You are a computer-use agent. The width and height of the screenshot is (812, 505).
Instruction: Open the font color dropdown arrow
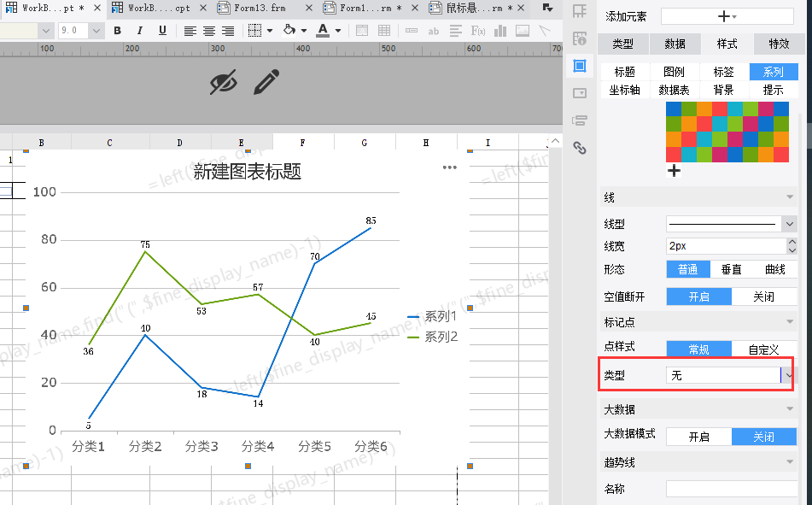[x=338, y=31]
